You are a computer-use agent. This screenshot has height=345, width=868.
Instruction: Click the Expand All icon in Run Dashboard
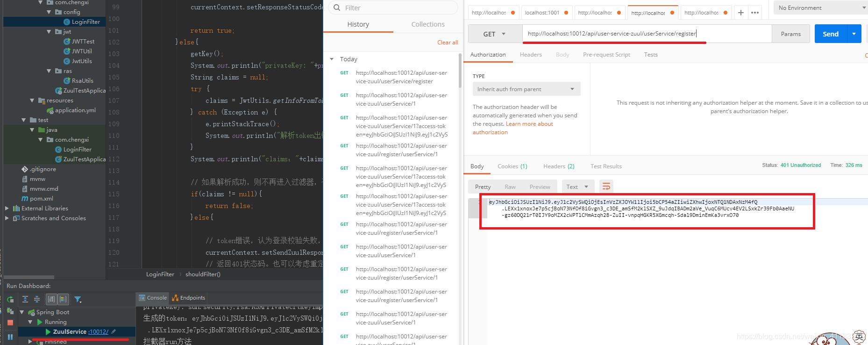click(25, 299)
